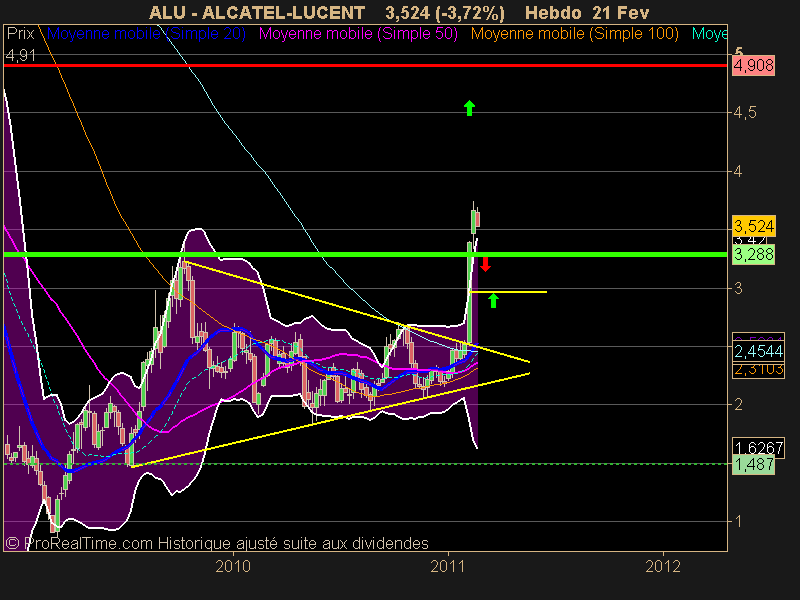Click the 2 price axis label
Screen dimensions: 800x600
pos(738,405)
